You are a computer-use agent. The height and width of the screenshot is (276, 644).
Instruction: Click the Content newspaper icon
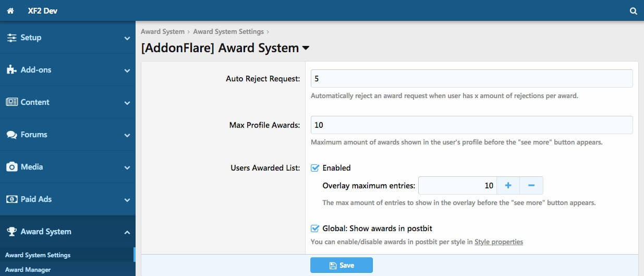point(11,102)
